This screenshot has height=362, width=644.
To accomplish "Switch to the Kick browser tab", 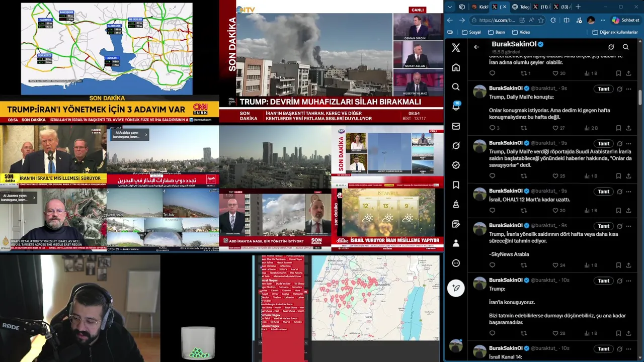I will click(x=480, y=7).
